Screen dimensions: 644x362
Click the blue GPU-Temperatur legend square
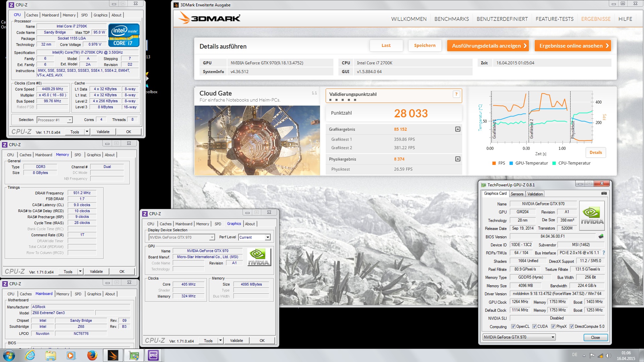click(x=511, y=163)
